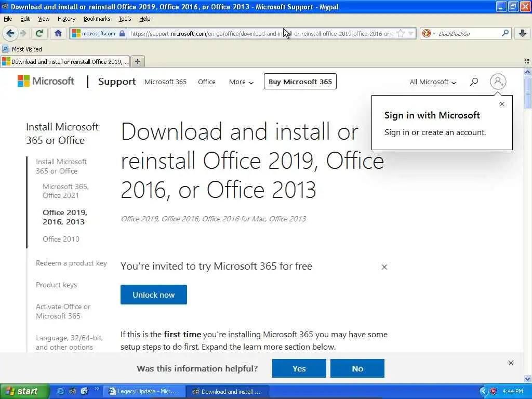Viewport: 532px width, 399px height.
Task: Click the page scrollbar up arrow
Action: (x=527, y=72)
